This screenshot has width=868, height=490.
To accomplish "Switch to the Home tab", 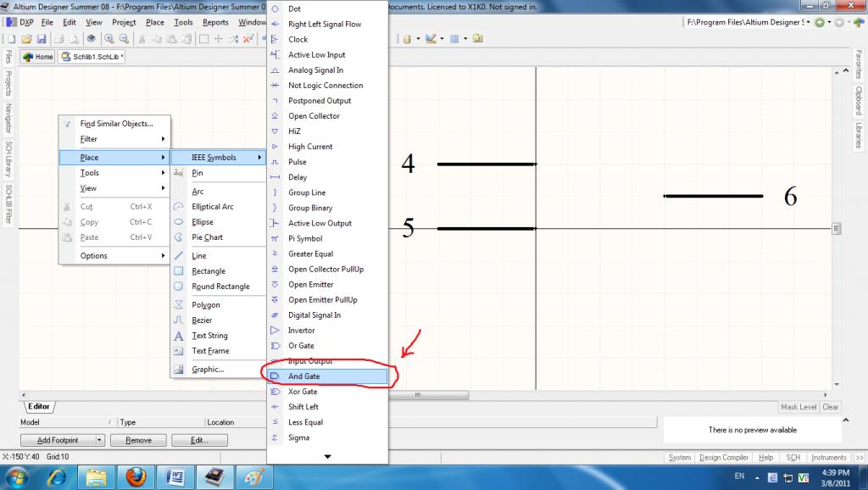I will coord(38,57).
